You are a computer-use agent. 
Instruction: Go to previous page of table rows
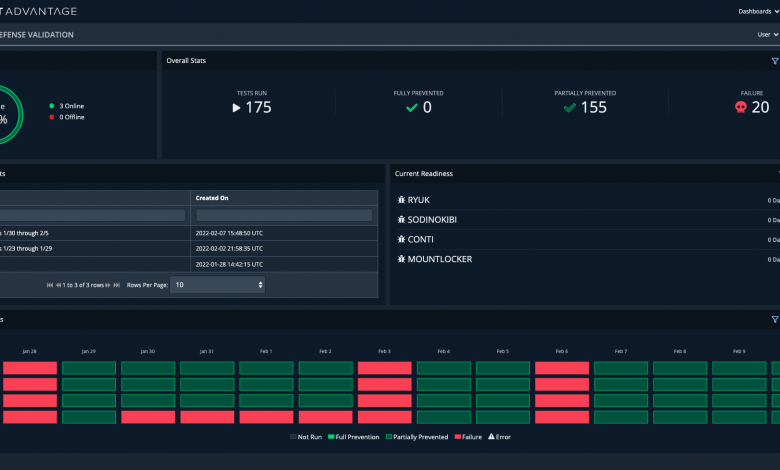pyautogui.click(x=59, y=285)
